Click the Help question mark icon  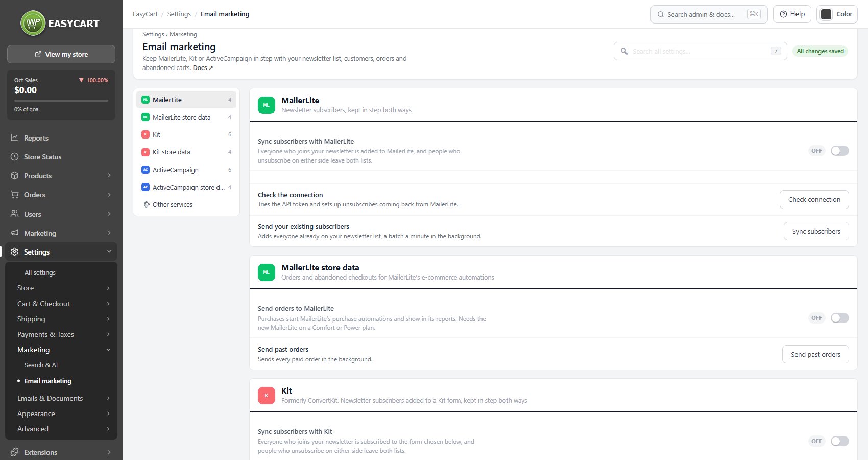[783, 14]
